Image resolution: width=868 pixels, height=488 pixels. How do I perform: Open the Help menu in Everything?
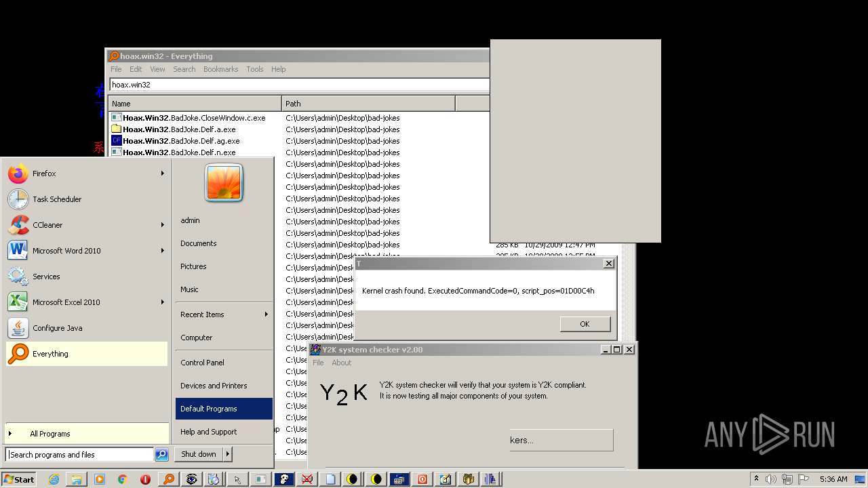(x=278, y=69)
